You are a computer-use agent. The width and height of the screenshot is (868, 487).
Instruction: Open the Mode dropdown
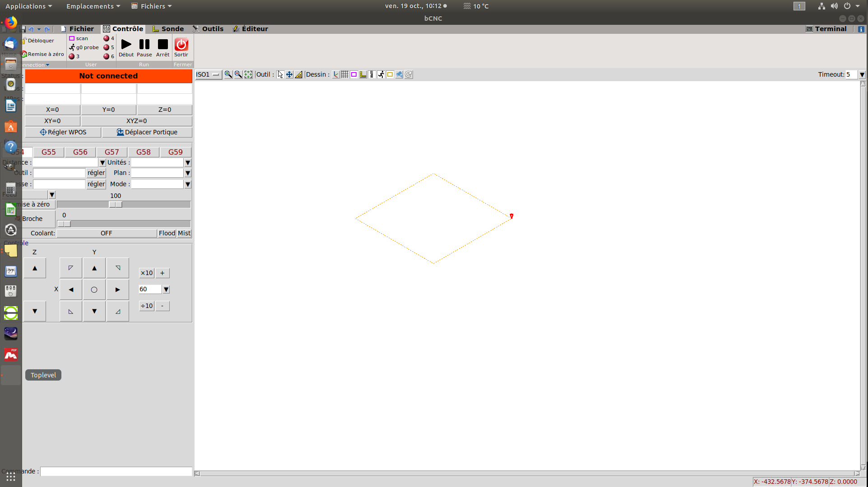188,184
